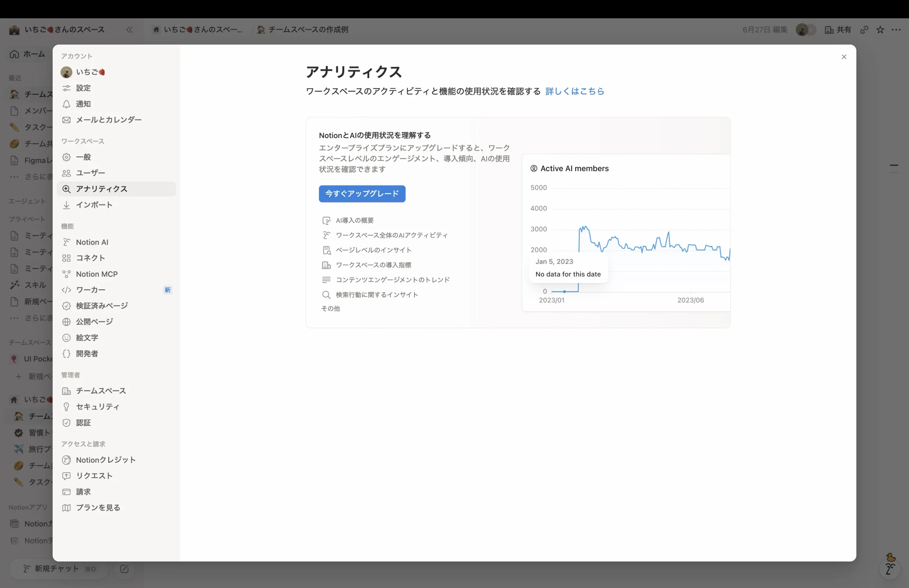Click the 開発者 braces icon

(x=67, y=354)
